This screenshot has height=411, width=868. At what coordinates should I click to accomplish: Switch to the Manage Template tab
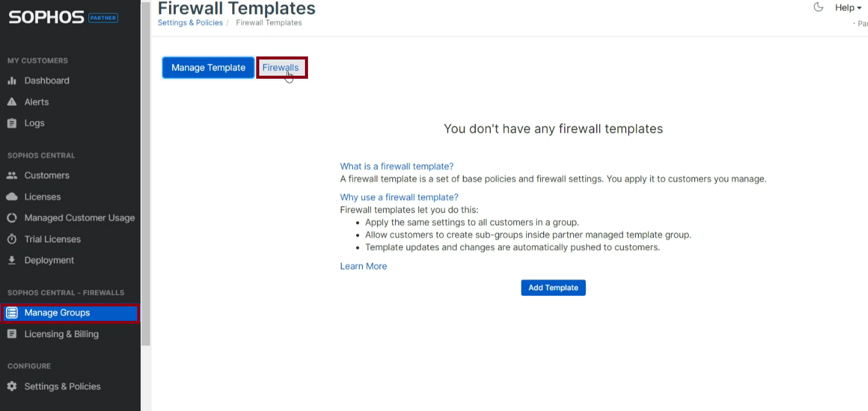pos(208,68)
